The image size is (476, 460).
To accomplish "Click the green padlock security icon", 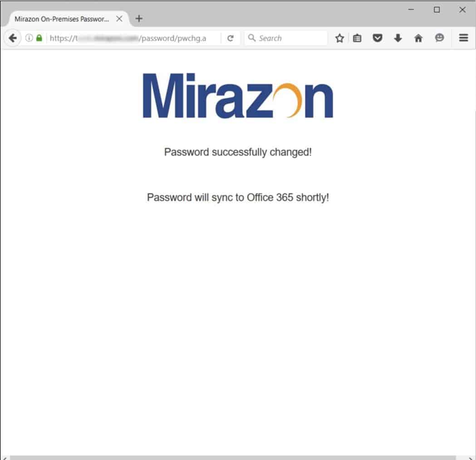I will (x=39, y=38).
